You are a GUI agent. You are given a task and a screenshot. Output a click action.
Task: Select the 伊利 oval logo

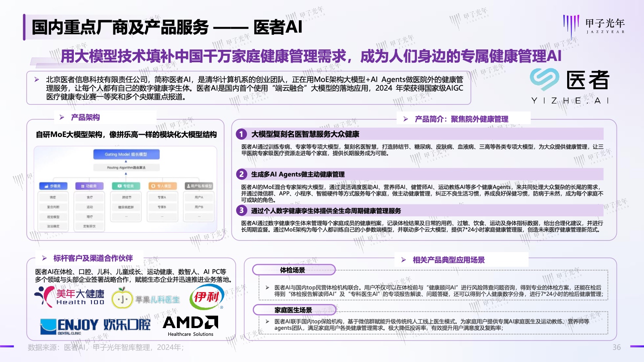click(207, 297)
